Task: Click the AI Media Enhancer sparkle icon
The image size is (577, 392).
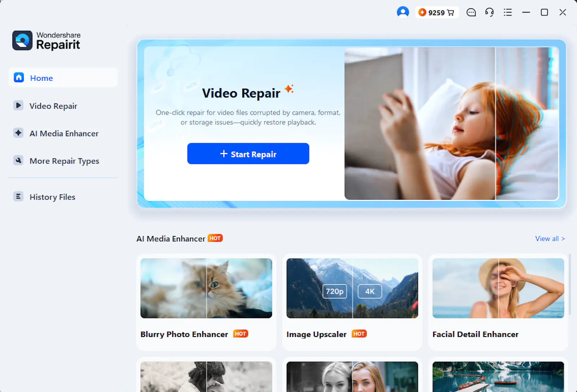Action: point(18,133)
